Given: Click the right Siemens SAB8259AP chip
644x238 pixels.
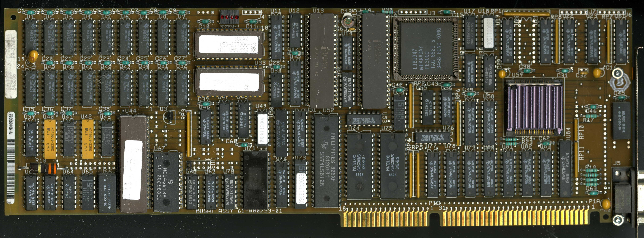Looking at the screenshot, I should [x=392, y=166].
